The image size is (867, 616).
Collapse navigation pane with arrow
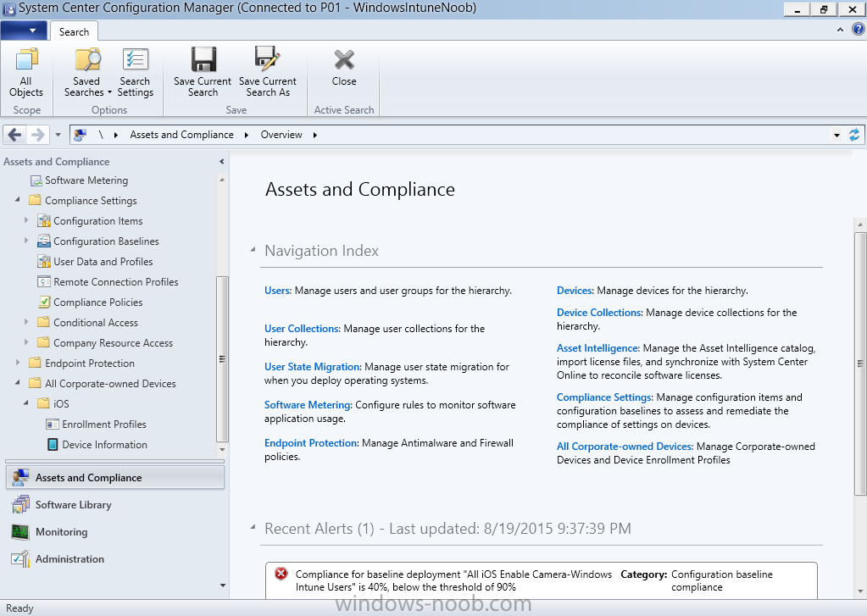[x=222, y=162]
